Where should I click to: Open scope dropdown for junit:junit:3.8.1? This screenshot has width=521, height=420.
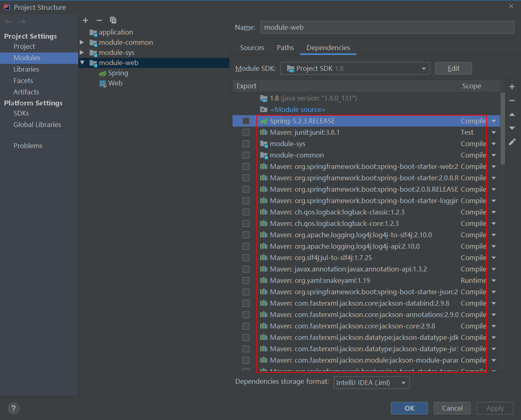[x=494, y=132]
